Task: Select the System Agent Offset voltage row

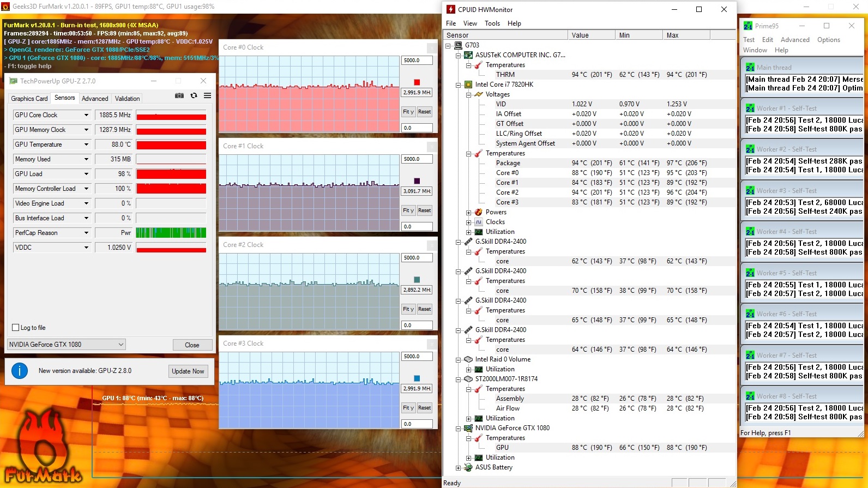Action: pyautogui.click(x=590, y=143)
